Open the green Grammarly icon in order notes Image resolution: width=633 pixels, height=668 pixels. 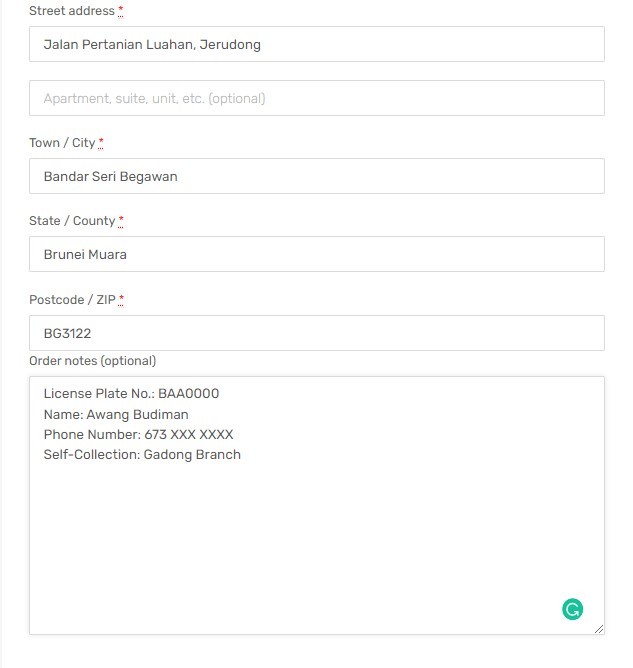[x=572, y=609]
